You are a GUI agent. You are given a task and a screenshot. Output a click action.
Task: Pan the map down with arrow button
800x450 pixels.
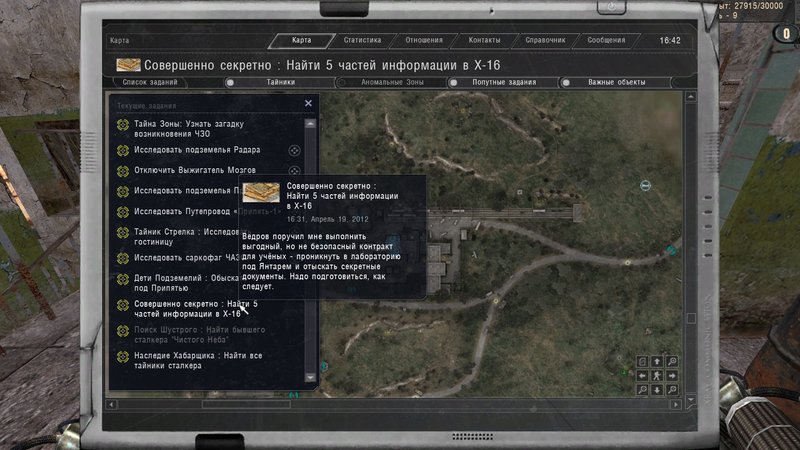point(656,390)
